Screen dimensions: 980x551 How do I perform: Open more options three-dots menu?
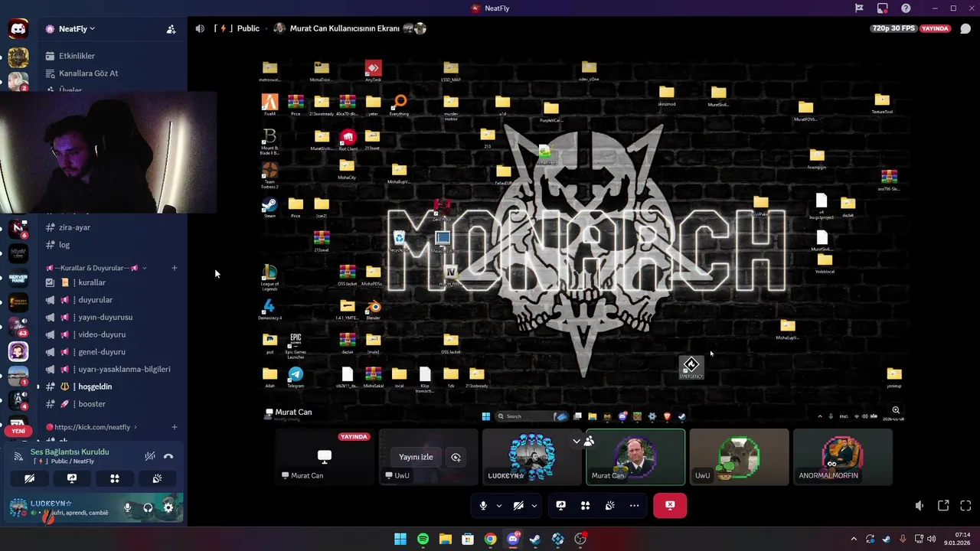[x=634, y=505]
